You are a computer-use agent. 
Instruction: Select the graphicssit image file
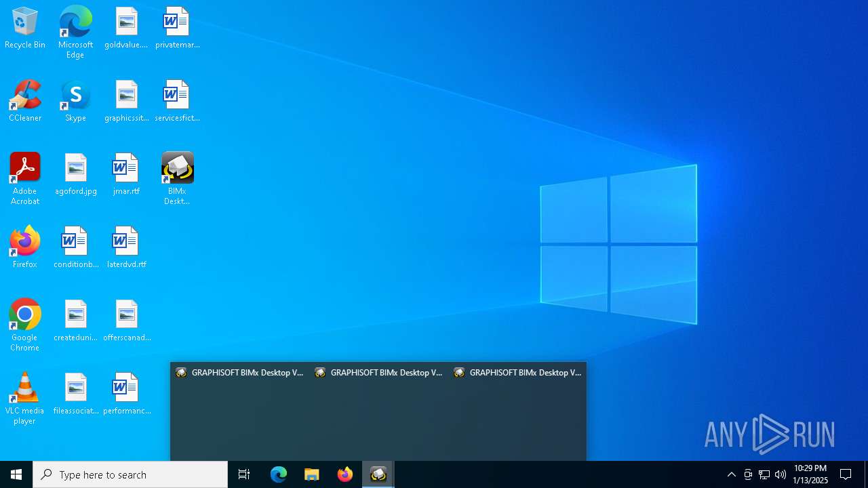tap(126, 101)
